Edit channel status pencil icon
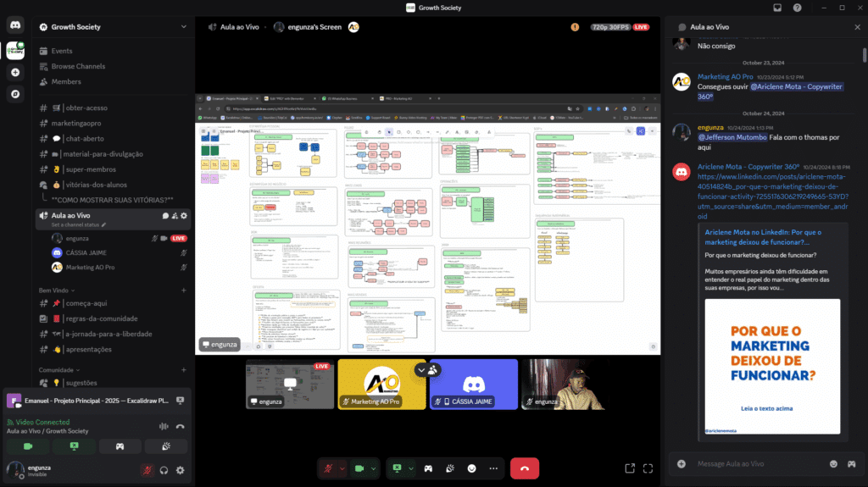This screenshot has height=487, width=868. (103, 224)
